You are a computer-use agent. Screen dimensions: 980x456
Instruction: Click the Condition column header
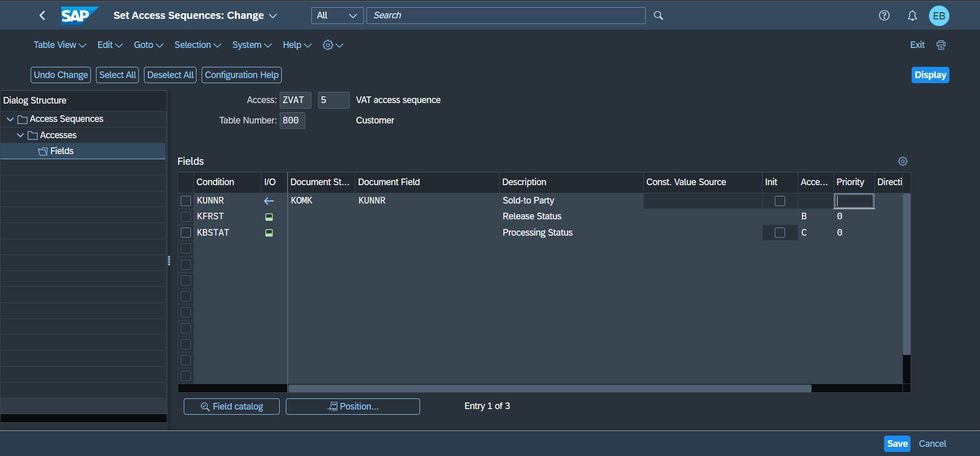pyautogui.click(x=227, y=182)
